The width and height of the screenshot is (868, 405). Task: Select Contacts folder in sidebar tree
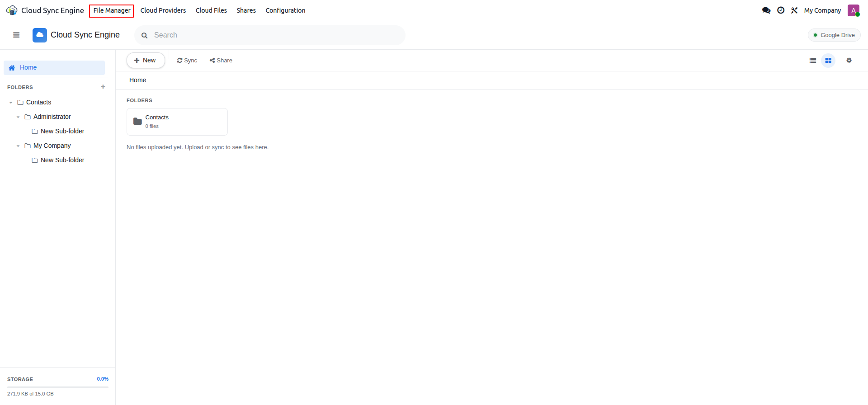[x=38, y=102]
